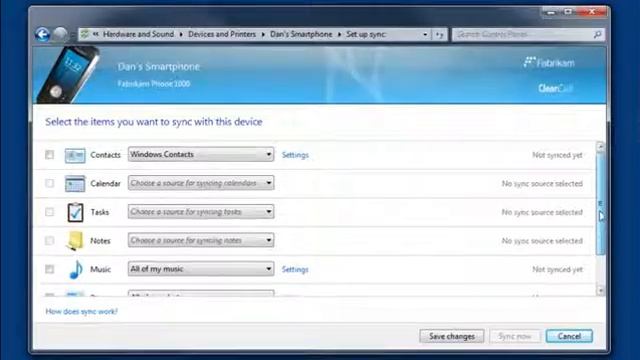
Task: Open Settings link for Contacts
Action: 295,155
